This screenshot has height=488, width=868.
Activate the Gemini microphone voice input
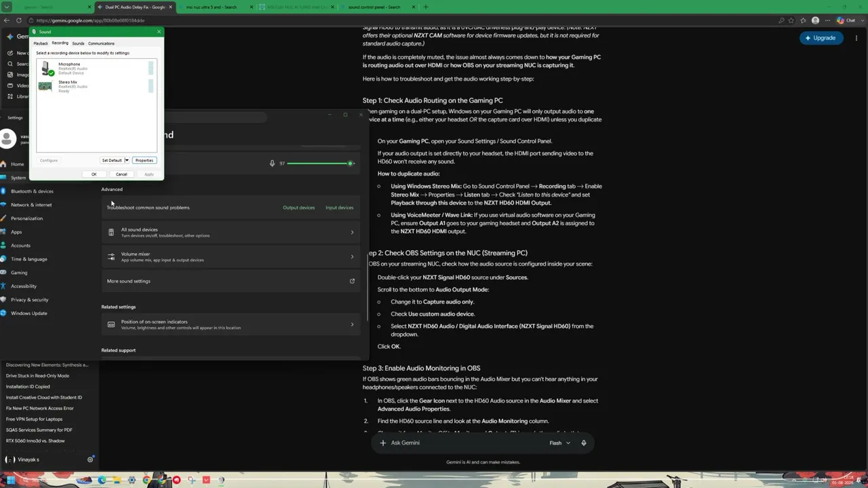point(583,443)
